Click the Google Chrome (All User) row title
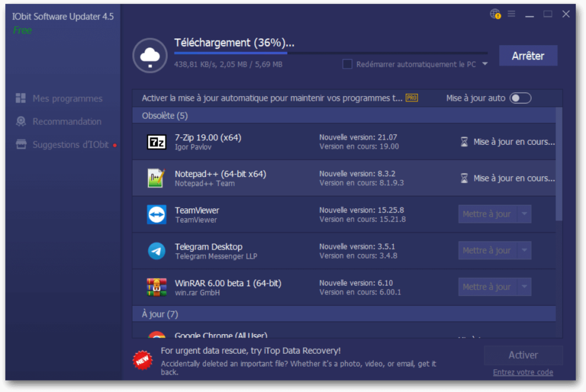This screenshot has height=392, width=586. [x=221, y=335]
